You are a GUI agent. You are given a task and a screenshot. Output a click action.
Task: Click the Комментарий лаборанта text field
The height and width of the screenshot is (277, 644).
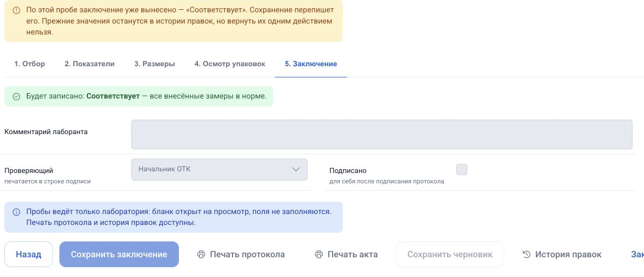pyautogui.click(x=381, y=134)
